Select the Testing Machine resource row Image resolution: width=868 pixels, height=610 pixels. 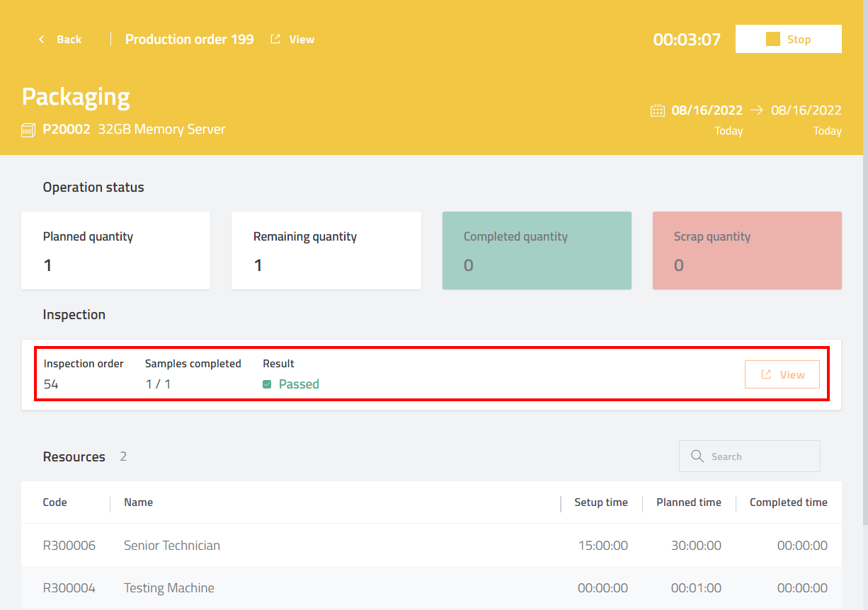[x=169, y=588]
